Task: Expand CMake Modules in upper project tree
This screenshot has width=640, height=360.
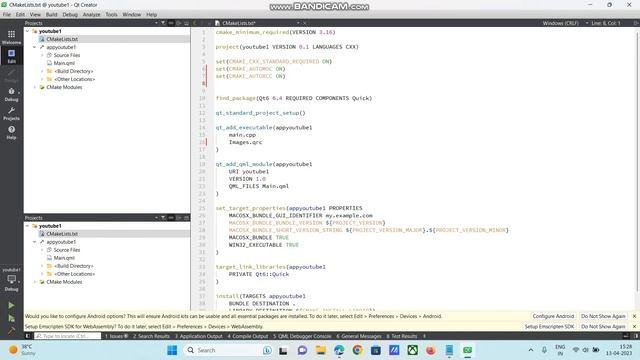Action: (35, 87)
